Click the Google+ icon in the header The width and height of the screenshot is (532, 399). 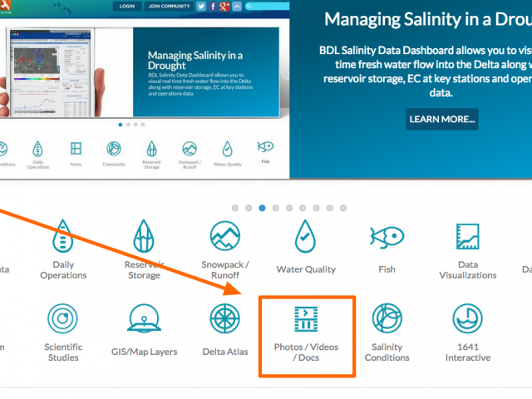click(224, 6)
